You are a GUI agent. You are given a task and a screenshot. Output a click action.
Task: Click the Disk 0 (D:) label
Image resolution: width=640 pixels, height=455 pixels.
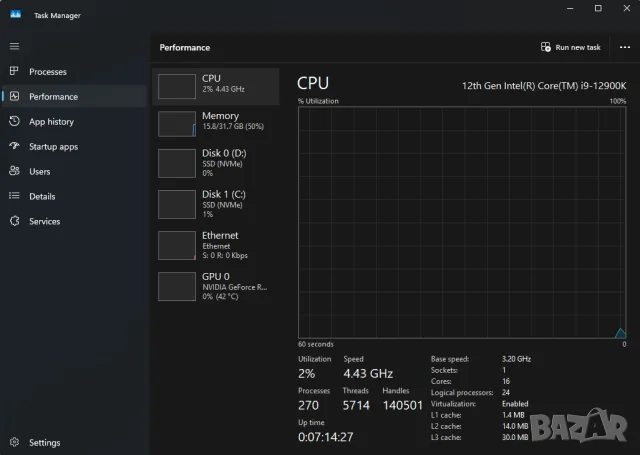[224, 153]
